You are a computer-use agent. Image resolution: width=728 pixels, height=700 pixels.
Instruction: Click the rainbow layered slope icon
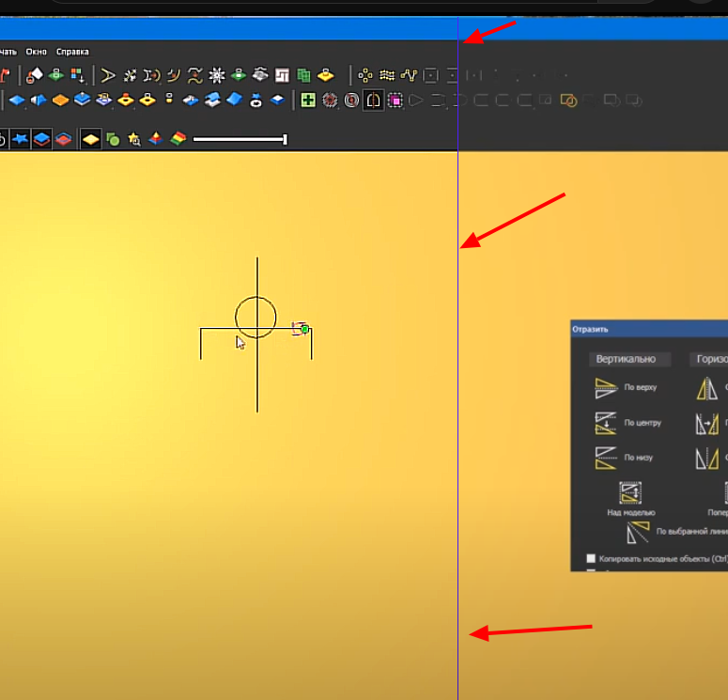click(178, 138)
